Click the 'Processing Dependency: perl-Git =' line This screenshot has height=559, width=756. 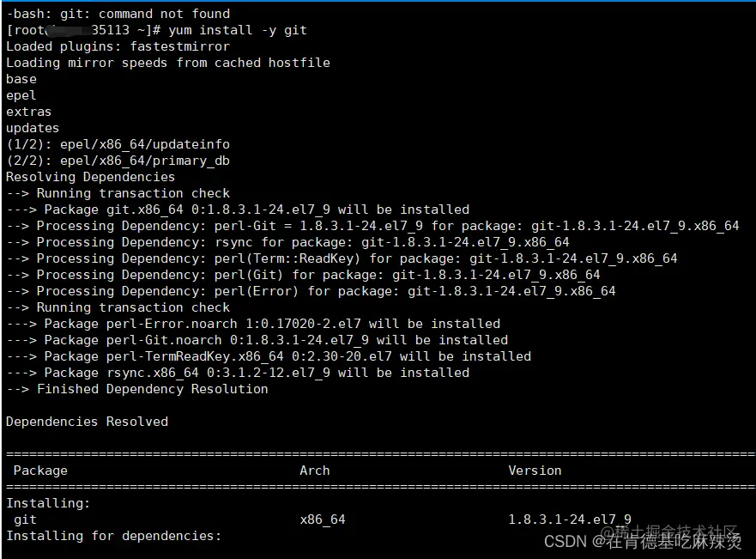(372, 226)
